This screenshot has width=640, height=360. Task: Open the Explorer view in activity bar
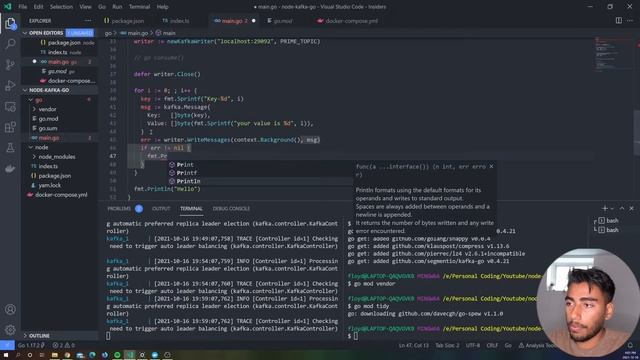(11, 24)
